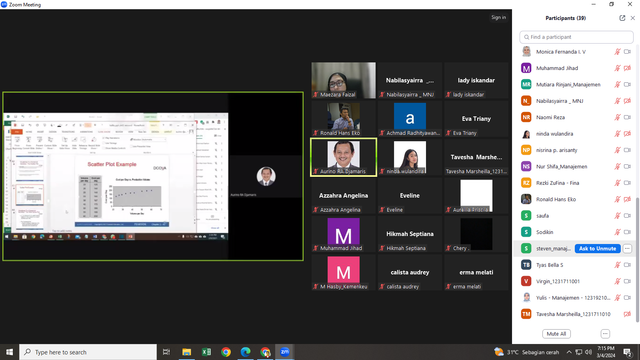This screenshot has width=640, height=360.
Task: Select Ronald Hans Eko video tile
Action: 344,118
